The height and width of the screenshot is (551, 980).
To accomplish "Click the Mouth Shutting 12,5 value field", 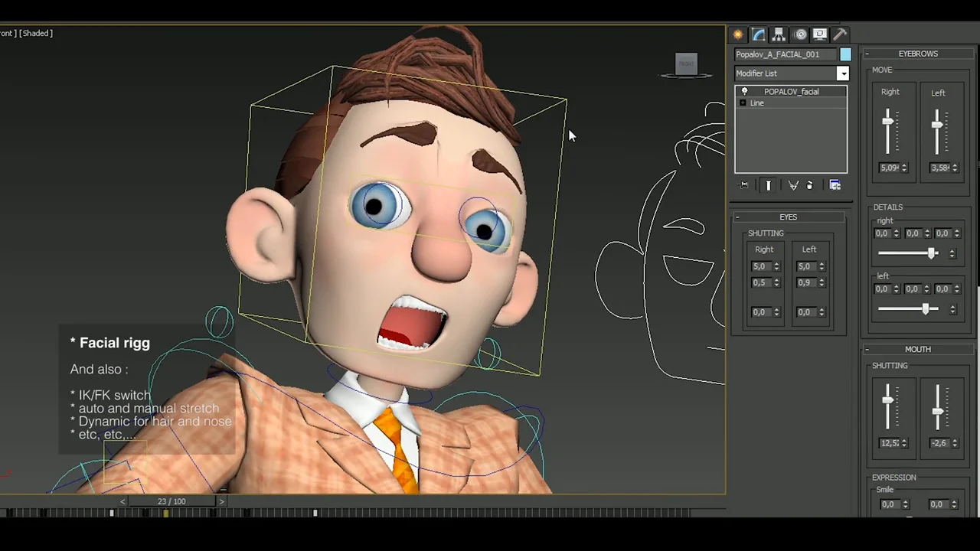I will coord(890,443).
